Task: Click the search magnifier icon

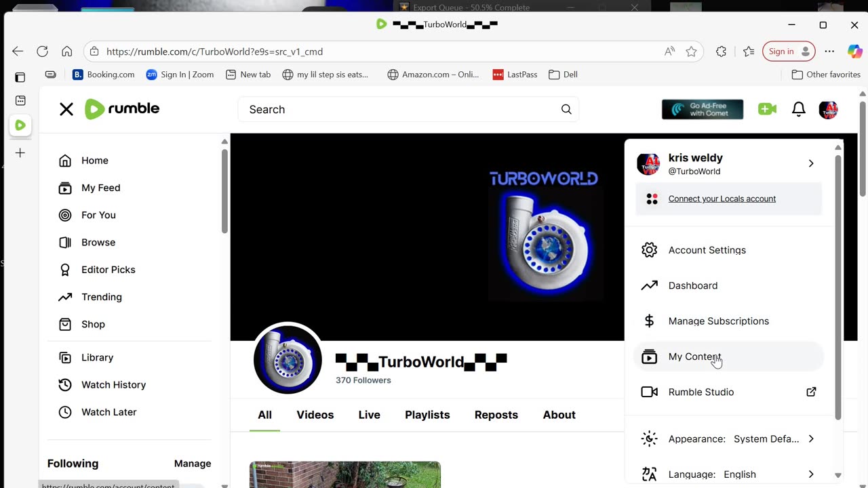Action: click(566, 110)
